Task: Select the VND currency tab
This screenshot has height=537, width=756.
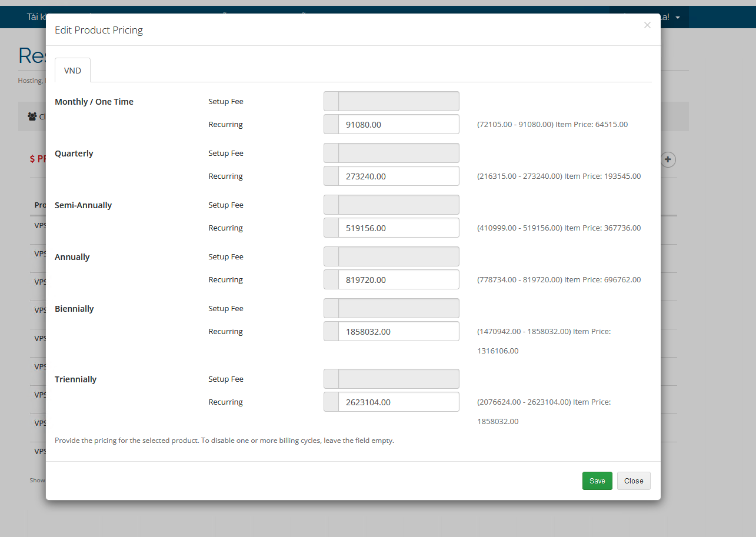Action: [x=72, y=71]
